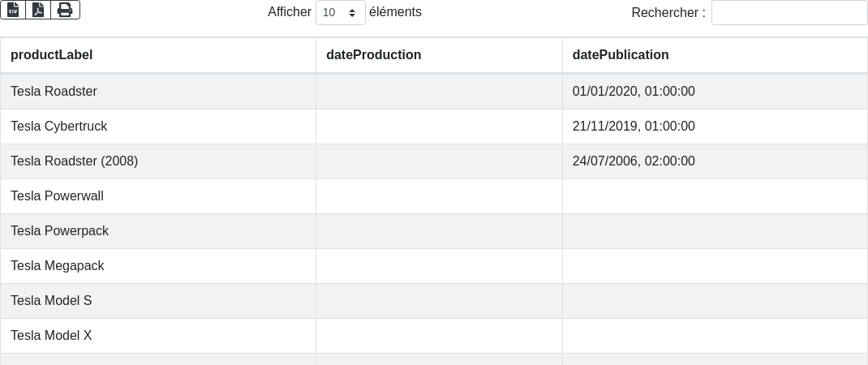Image resolution: width=868 pixels, height=365 pixels.
Task: Open the Afficher elements count dropdown
Action: pyautogui.click(x=340, y=13)
